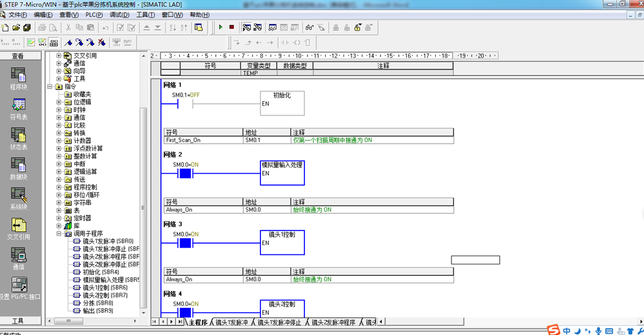Switch to the 镜头1发脉冲 tab

coord(231,322)
